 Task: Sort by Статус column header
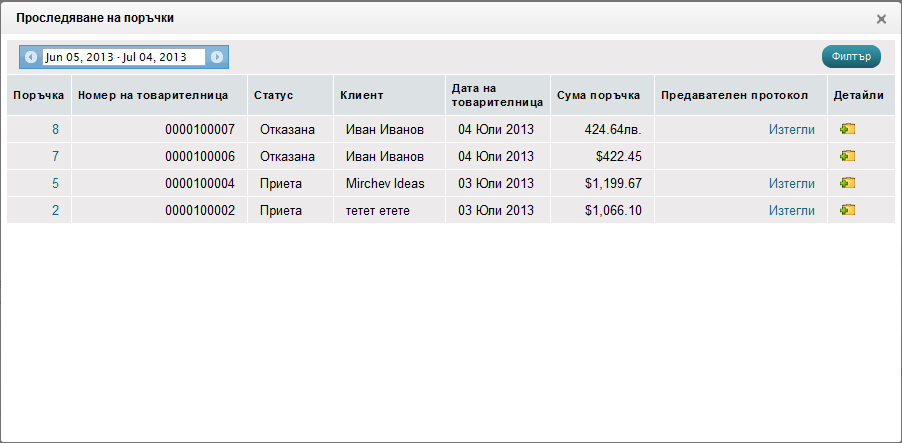[x=273, y=95]
